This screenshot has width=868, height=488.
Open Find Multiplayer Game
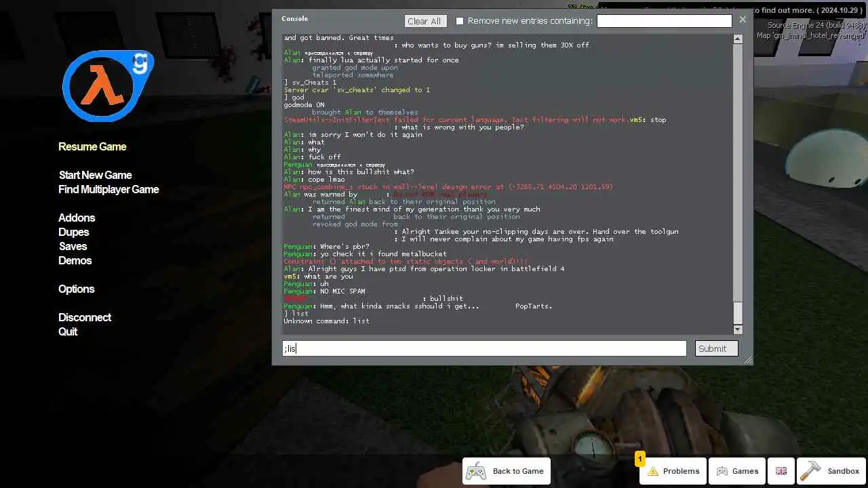[x=108, y=189]
